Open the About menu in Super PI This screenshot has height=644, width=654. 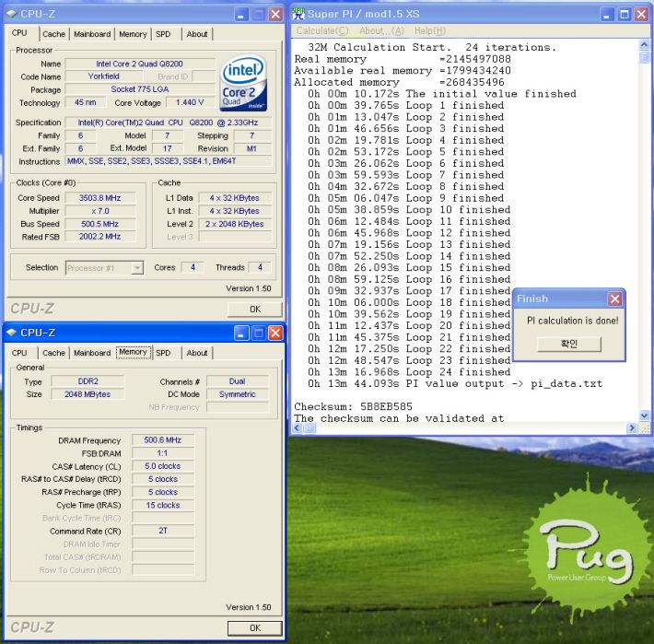[x=381, y=31]
